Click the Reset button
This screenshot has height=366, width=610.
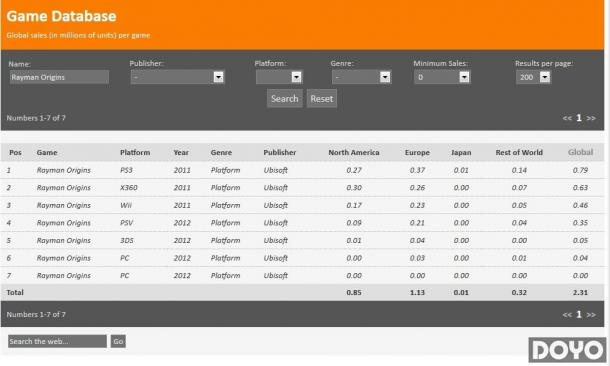(322, 98)
